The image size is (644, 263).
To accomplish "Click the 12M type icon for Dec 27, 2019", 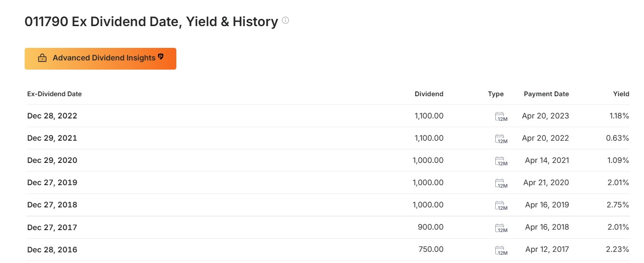I will point(501,183).
